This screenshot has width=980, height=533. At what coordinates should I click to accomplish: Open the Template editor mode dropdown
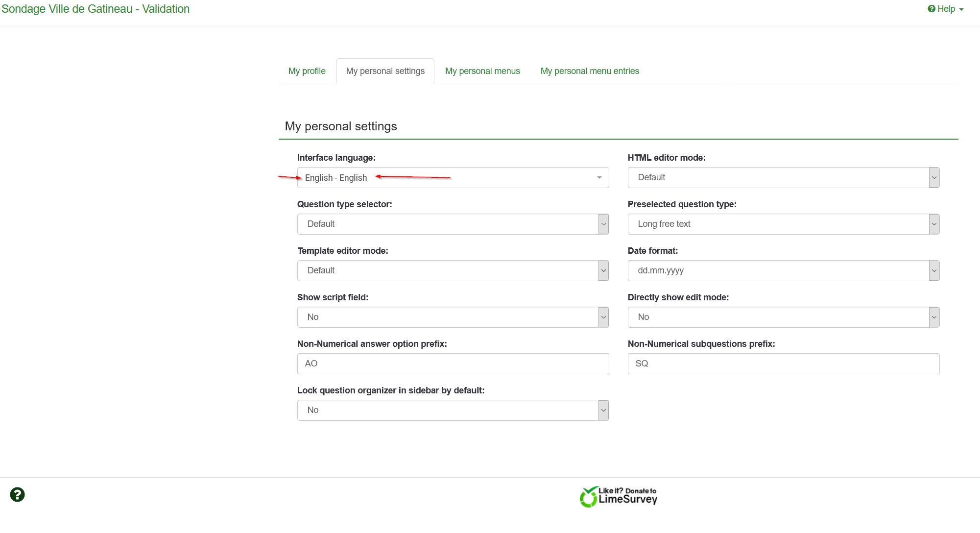click(x=453, y=270)
